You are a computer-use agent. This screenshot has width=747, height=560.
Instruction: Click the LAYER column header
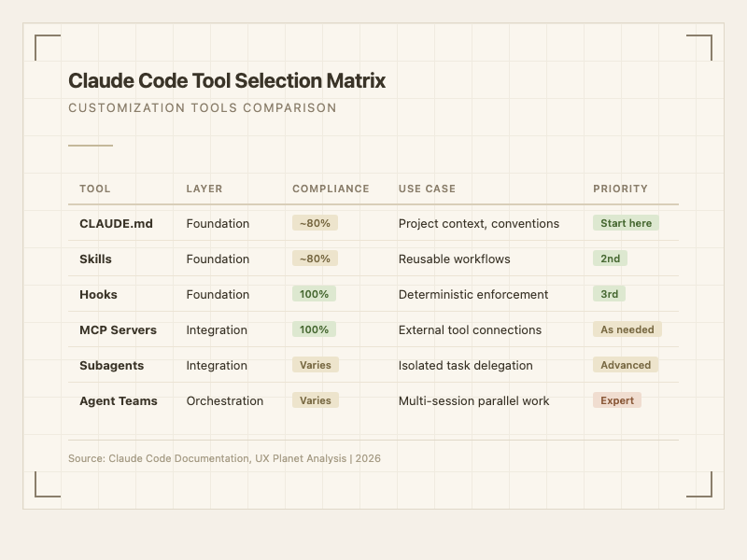point(204,189)
